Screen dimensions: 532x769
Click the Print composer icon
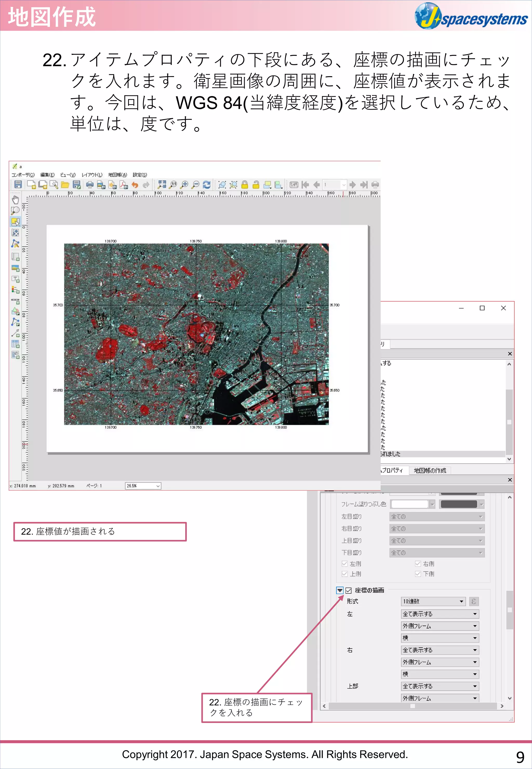coord(90,185)
